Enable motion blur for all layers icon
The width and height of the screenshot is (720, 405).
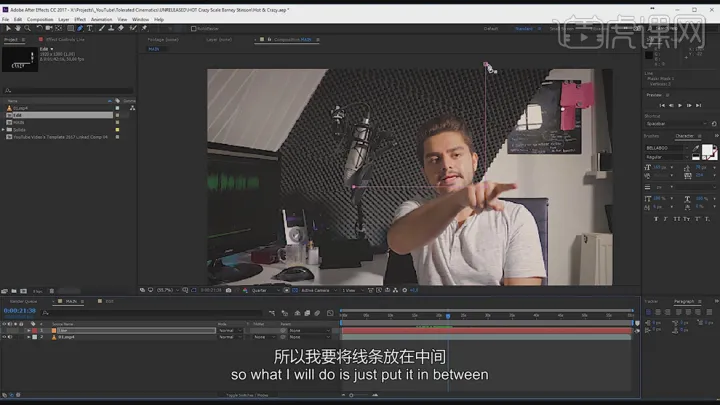[x=317, y=313]
